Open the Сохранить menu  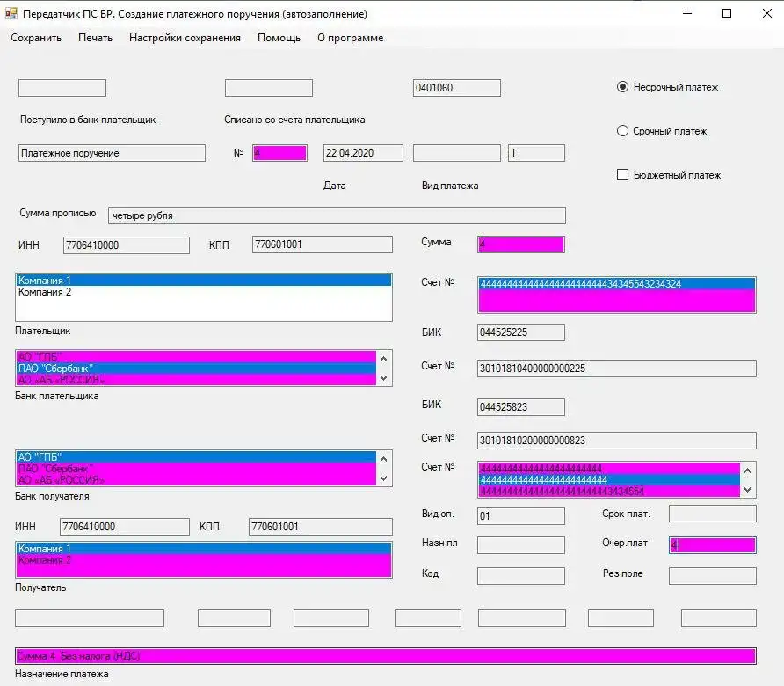coord(36,38)
